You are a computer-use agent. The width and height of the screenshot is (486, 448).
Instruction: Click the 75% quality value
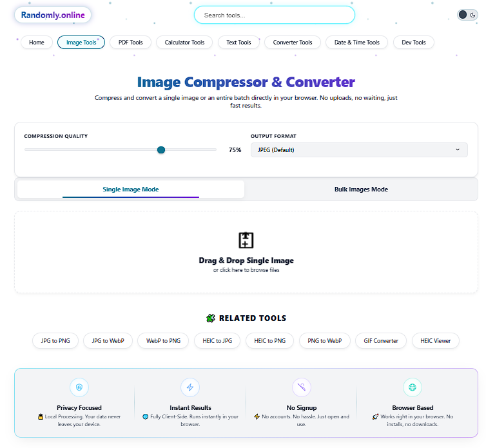(235, 150)
